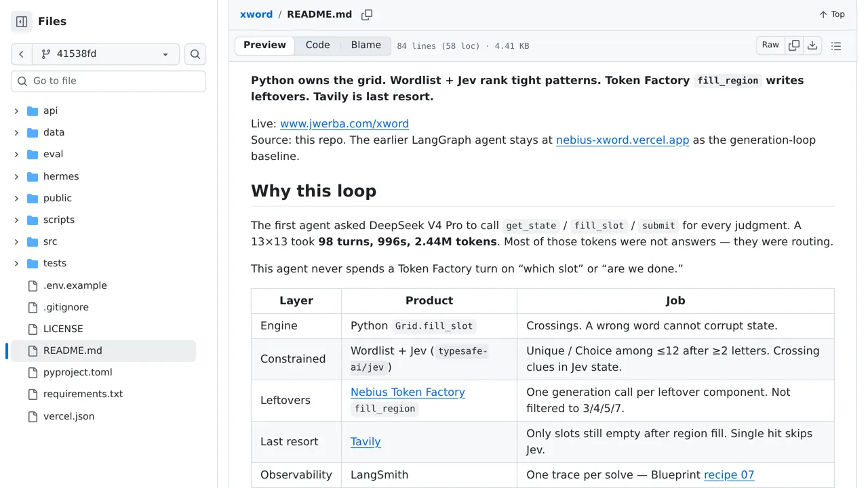868x488 pixels.
Task: Switch to the Preview tab
Action: click(x=264, y=45)
